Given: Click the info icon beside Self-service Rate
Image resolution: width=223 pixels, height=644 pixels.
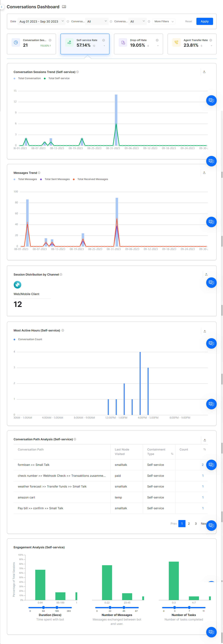Looking at the screenshot, I should coord(104,40).
